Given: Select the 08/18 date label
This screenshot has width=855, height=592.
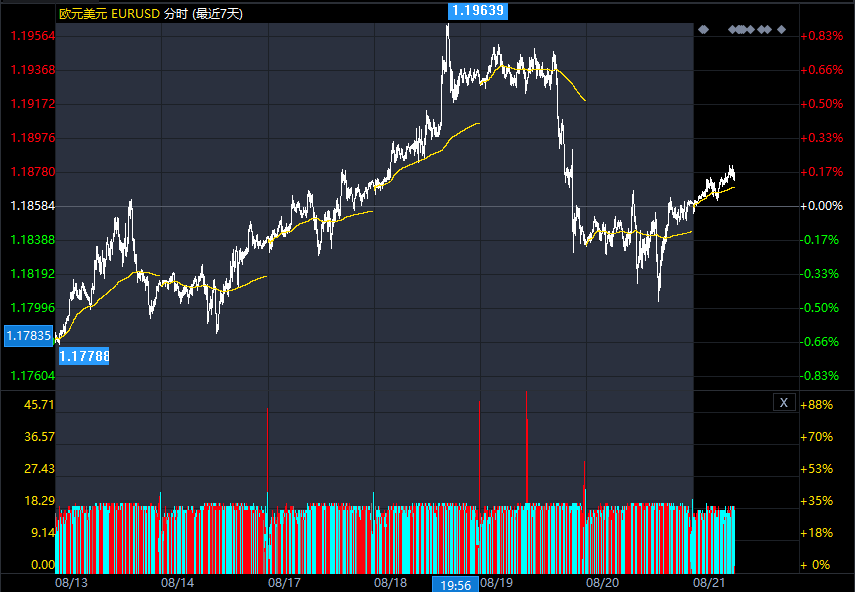Looking at the screenshot, I should (x=390, y=583).
